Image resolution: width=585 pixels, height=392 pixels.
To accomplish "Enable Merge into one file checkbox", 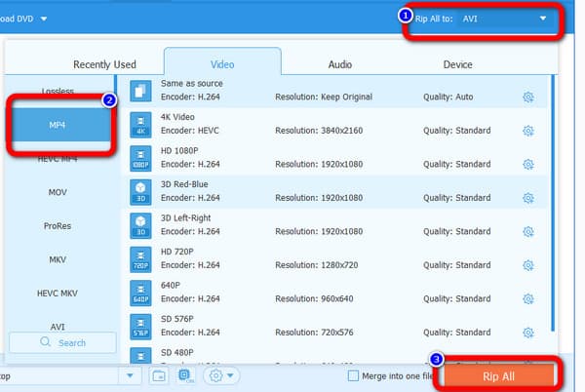I will pyautogui.click(x=353, y=376).
